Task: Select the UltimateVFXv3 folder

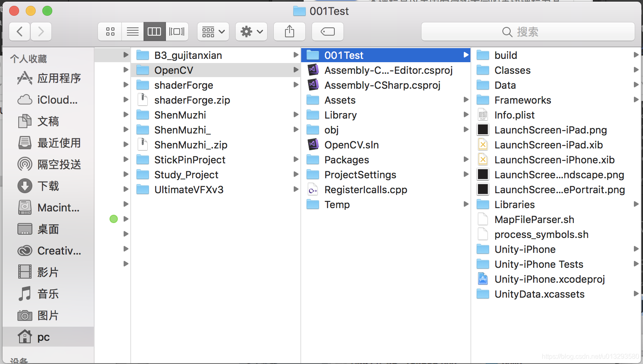Action: point(216,189)
